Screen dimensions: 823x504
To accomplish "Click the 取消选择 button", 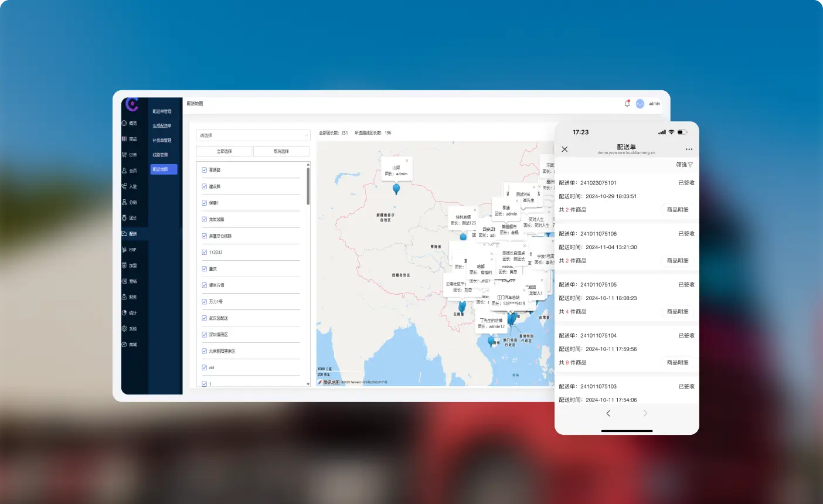I will (x=281, y=151).
